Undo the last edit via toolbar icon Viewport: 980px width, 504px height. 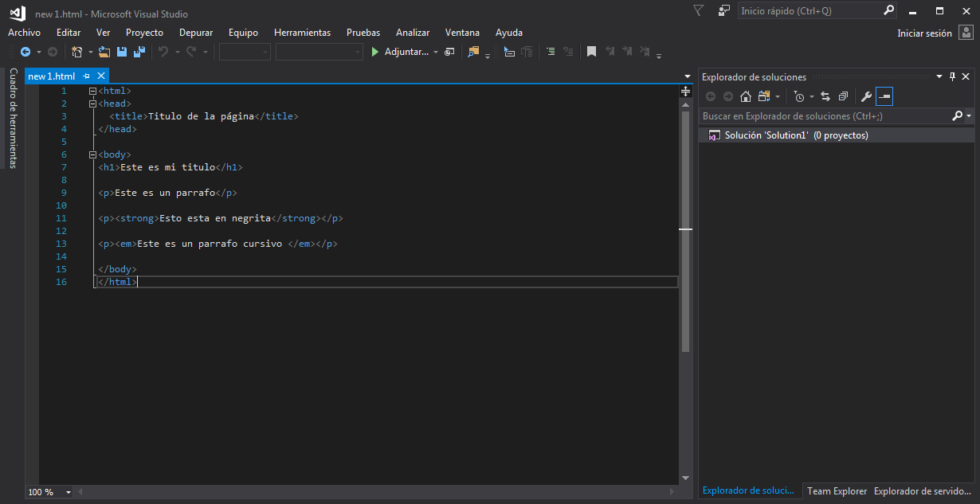[163, 51]
